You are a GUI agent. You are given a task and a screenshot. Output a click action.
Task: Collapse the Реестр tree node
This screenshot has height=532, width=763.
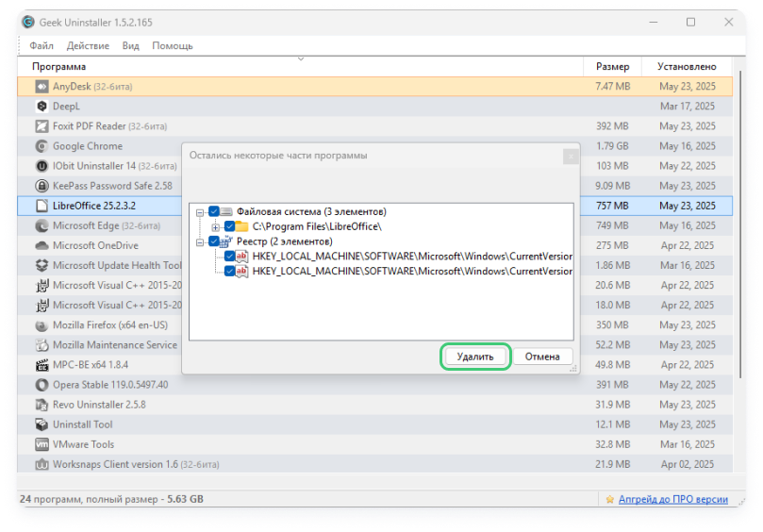[201, 241]
